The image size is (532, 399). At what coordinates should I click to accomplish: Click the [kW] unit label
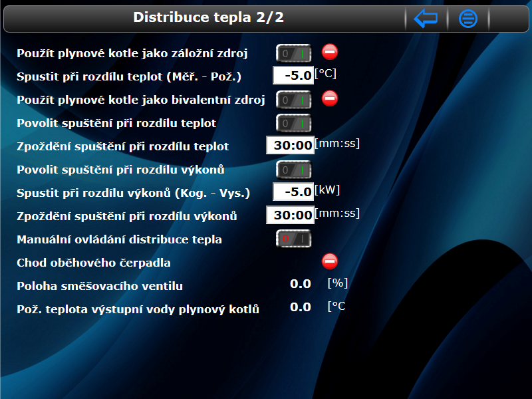click(x=327, y=190)
